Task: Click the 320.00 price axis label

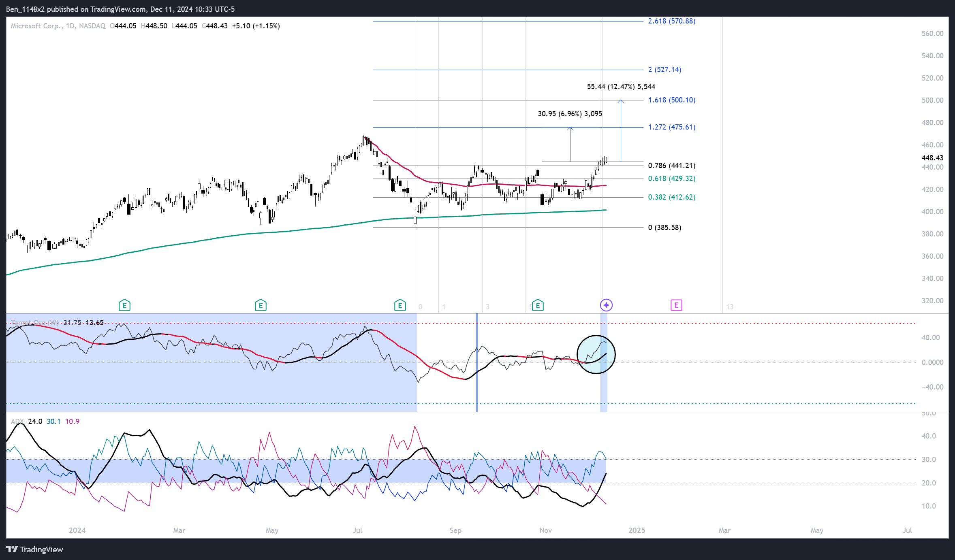Action: tap(932, 301)
